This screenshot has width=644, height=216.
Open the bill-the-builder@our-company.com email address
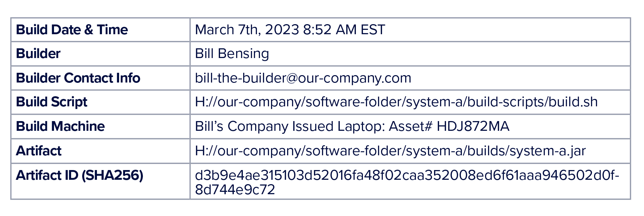tap(303, 78)
